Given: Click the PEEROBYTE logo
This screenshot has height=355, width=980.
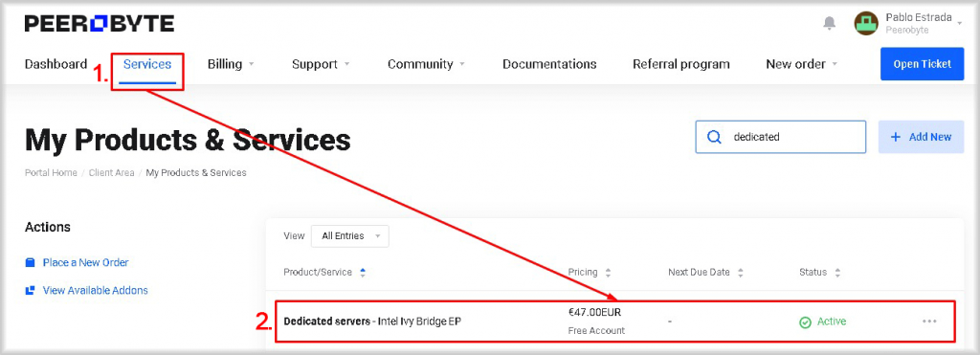Looking at the screenshot, I should pyautogui.click(x=100, y=24).
